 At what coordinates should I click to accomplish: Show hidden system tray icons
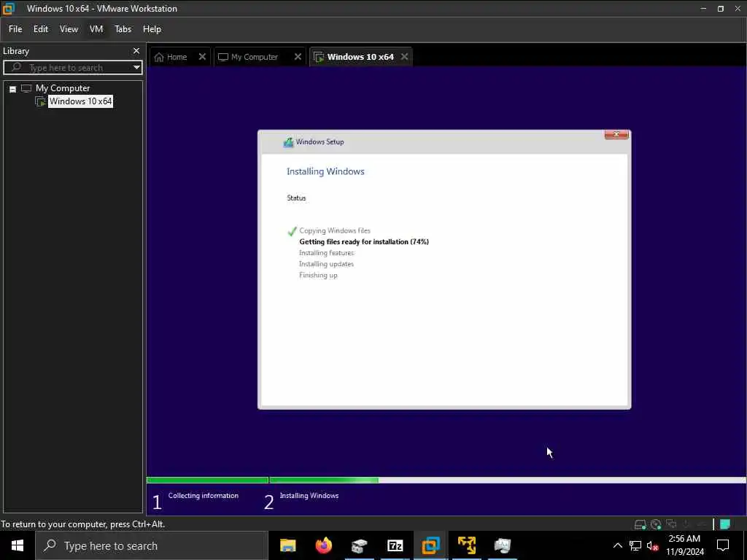click(617, 545)
